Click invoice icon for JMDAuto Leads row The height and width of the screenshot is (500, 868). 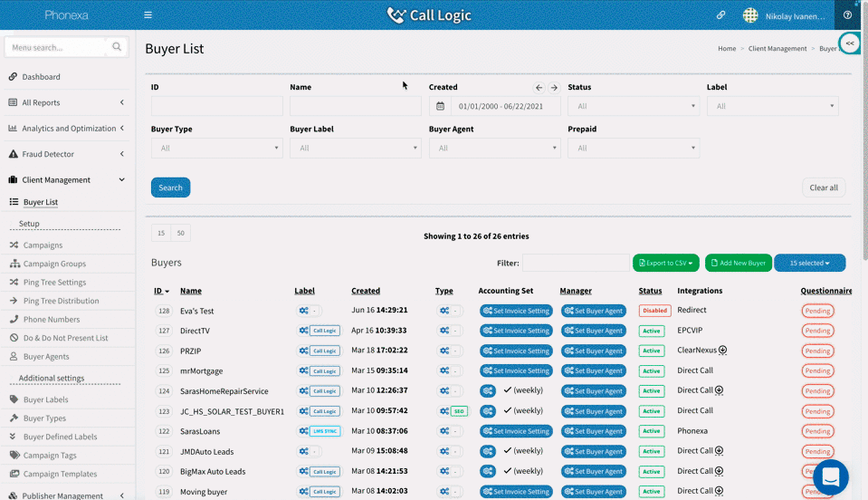coord(488,451)
